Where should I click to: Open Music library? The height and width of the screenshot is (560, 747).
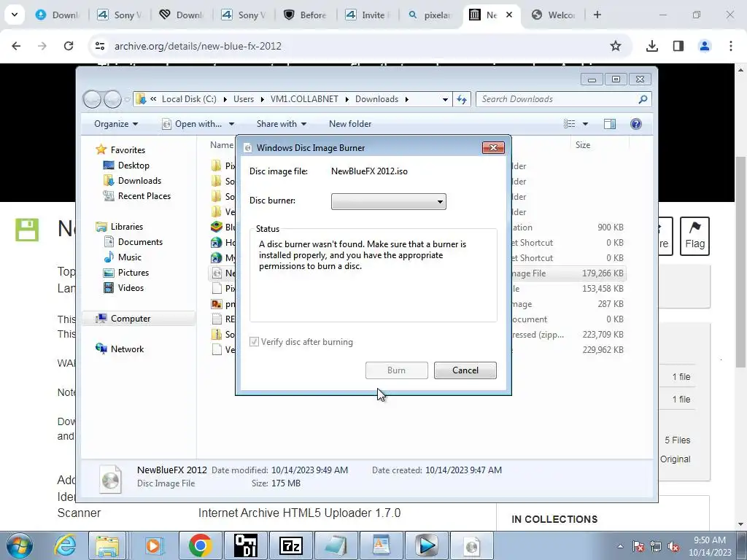pos(130,257)
